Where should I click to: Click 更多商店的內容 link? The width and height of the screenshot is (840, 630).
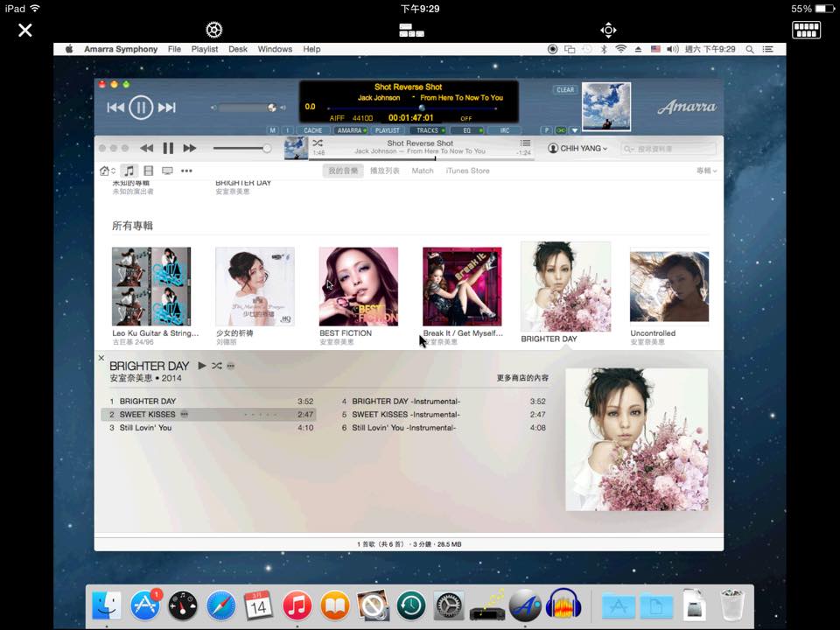pyautogui.click(x=522, y=378)
